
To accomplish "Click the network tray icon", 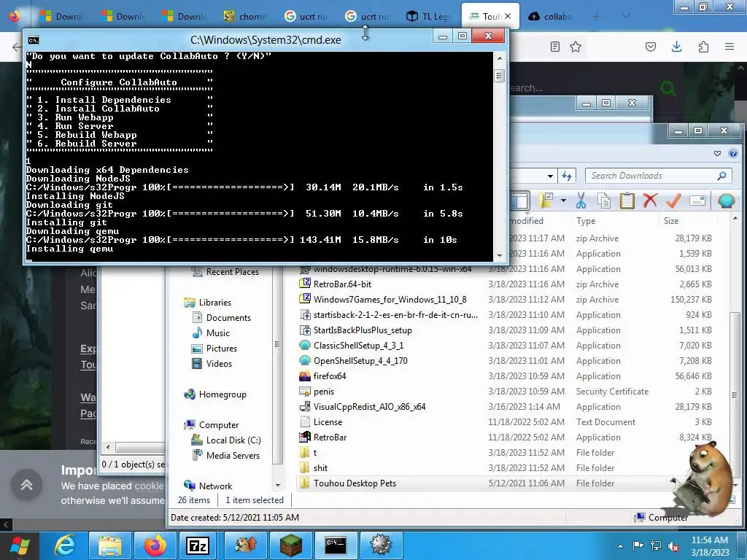I will pyautogui.click(x=656, y=546).
